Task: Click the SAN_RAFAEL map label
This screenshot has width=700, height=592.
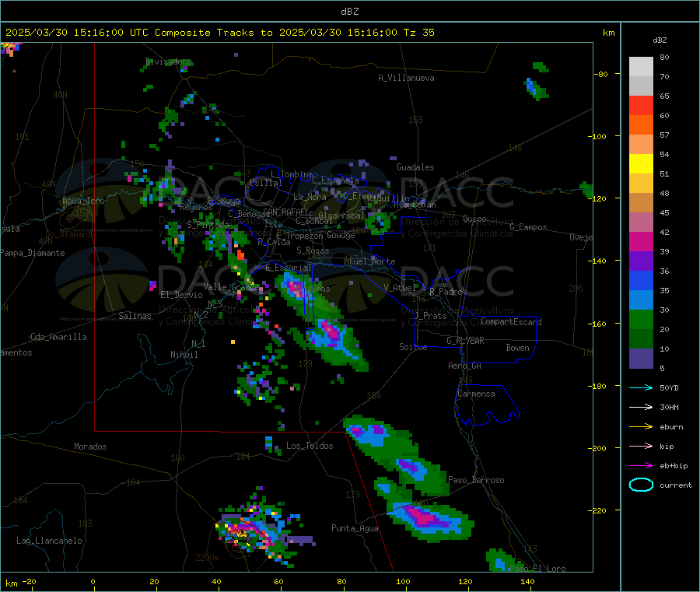Action: click(285, 212)
